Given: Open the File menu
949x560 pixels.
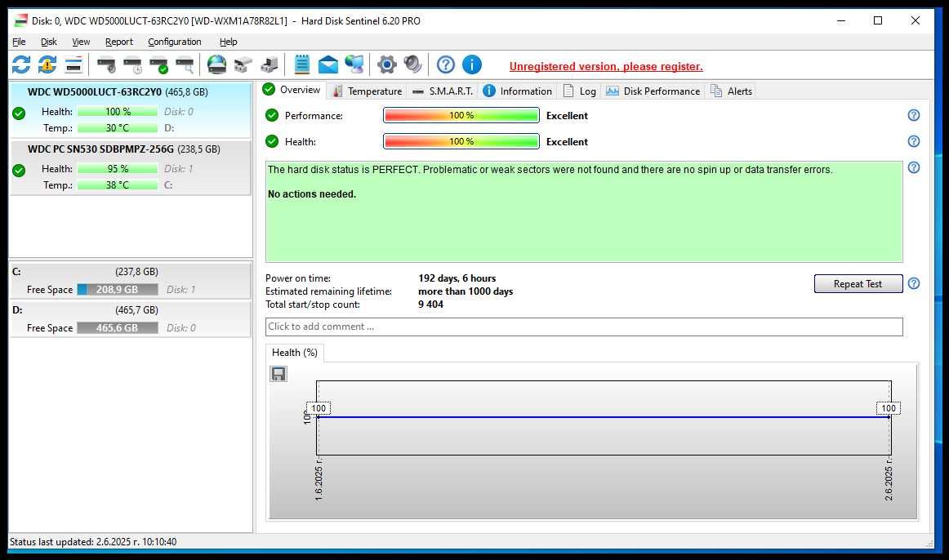Looking at the screenshot, I should (x=19, y=42).
